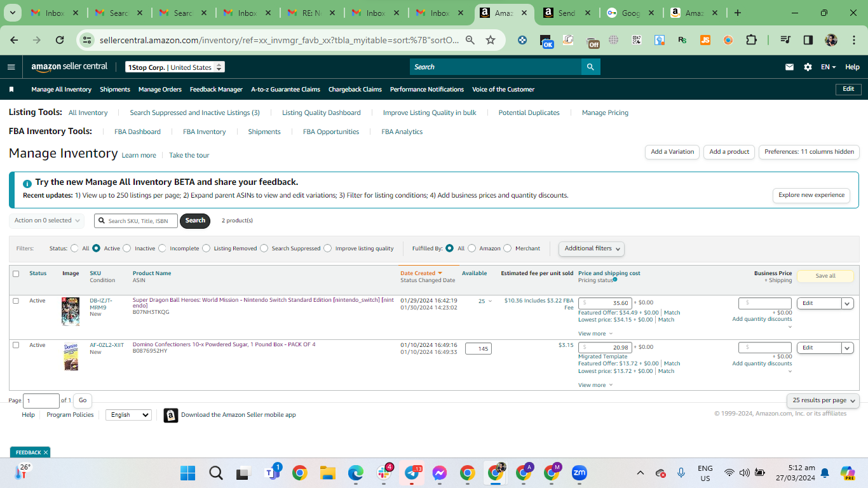Expand View more under Dragon Ball pricing

coord(595,334)
